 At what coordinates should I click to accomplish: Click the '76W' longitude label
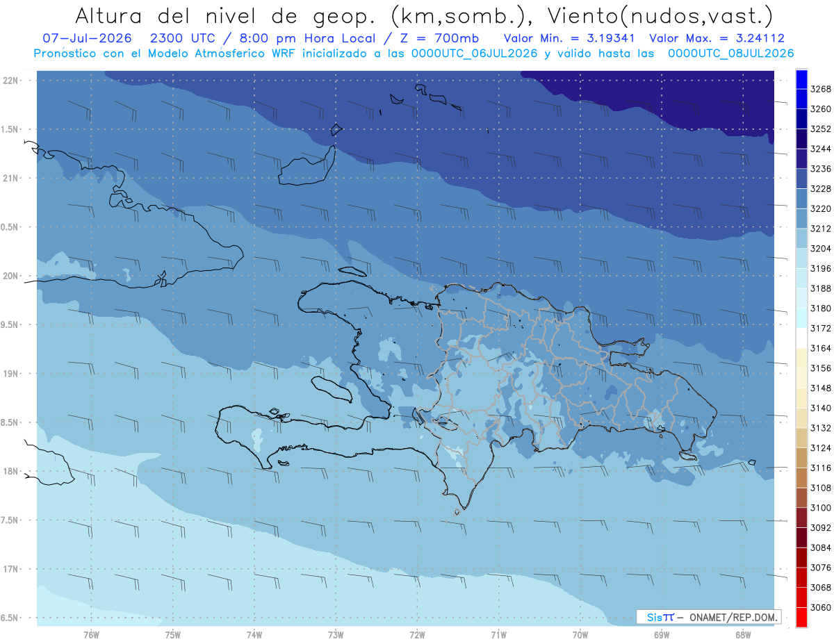click(91, 634)
